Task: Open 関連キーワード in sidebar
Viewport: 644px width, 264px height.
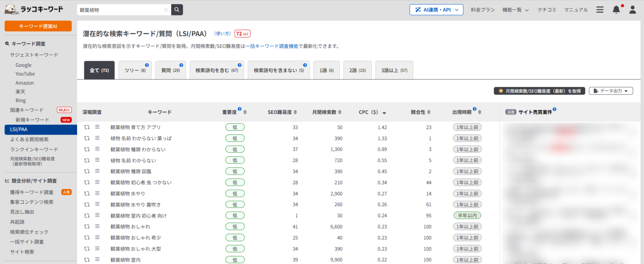Action: (x=27, y=110)
